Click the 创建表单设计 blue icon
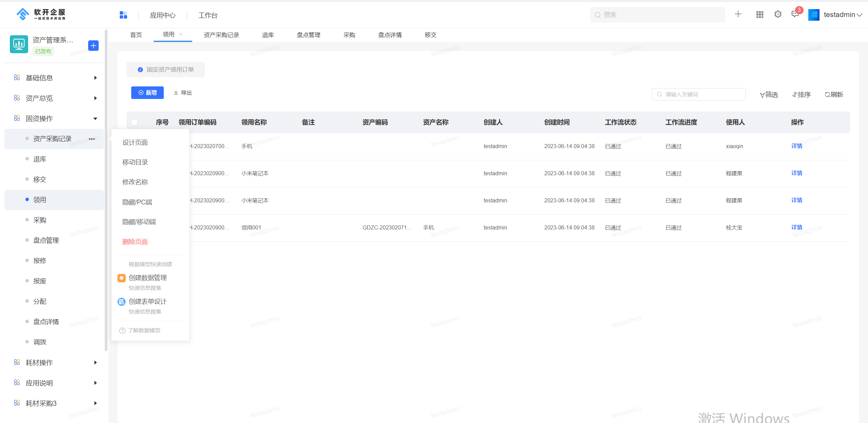The height and width of the screenshot is (423, 868). click(121, 302)
